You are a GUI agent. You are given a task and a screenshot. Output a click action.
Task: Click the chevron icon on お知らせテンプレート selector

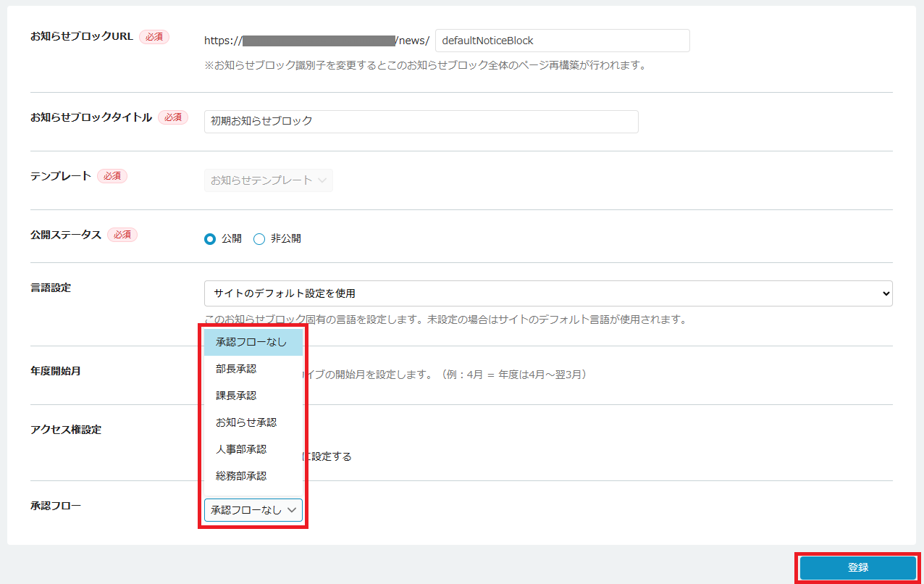322,180
